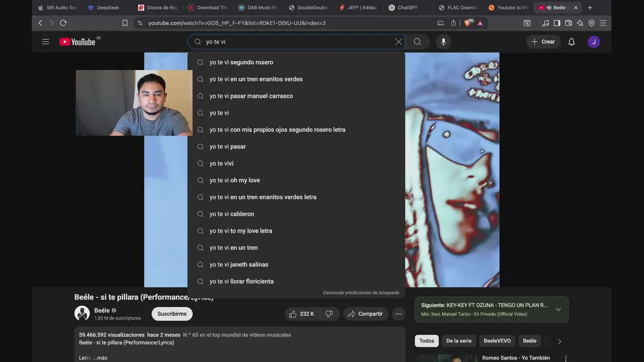Select the De la serie filter chip
The height and width of the screenshot is (362, 644).
(459, 341)
